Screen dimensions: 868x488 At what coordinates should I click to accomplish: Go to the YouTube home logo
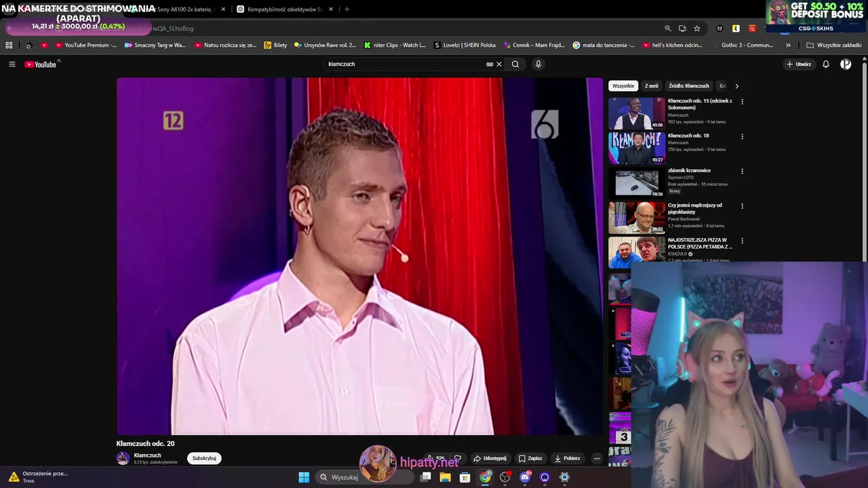41,64
